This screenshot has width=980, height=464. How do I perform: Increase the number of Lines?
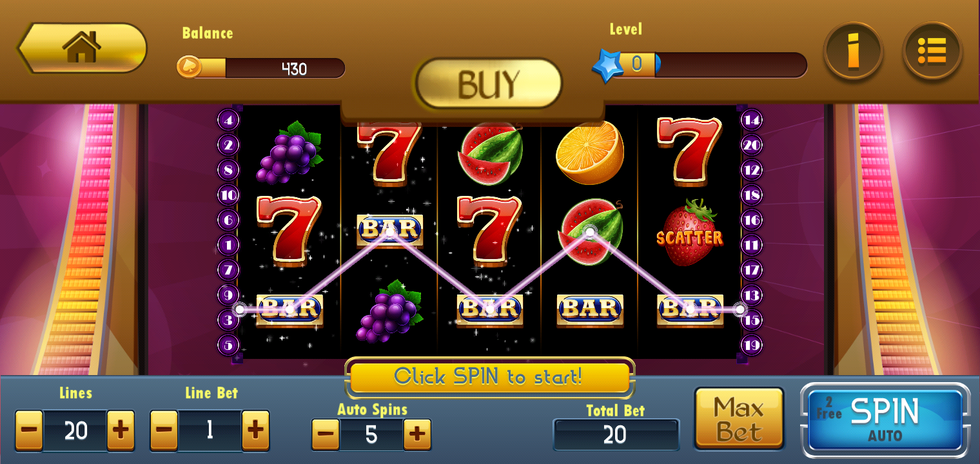[x=121, y=430]
